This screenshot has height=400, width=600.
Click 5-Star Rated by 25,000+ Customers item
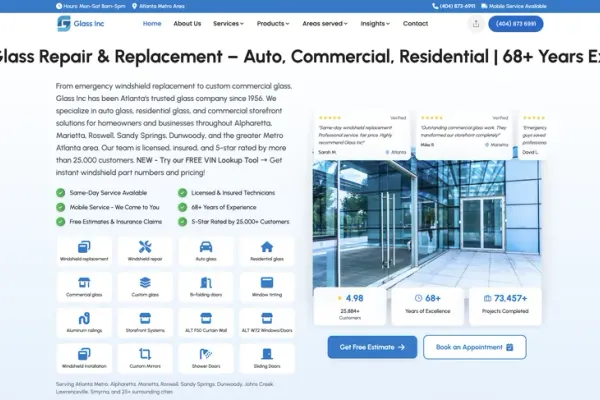point(234,222)
